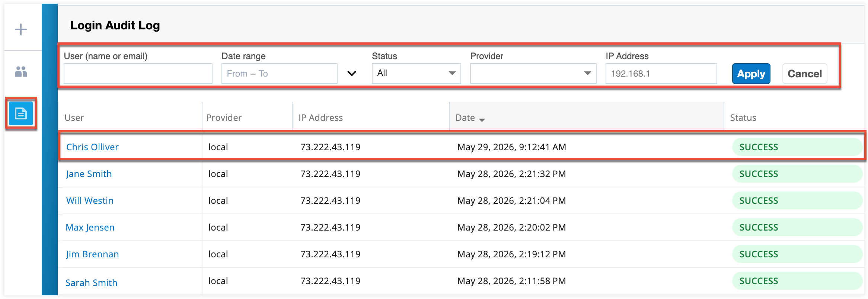Click SUCCESS badge in Sarah Smith row
The image size is (868, 299).
click(797, 281)
